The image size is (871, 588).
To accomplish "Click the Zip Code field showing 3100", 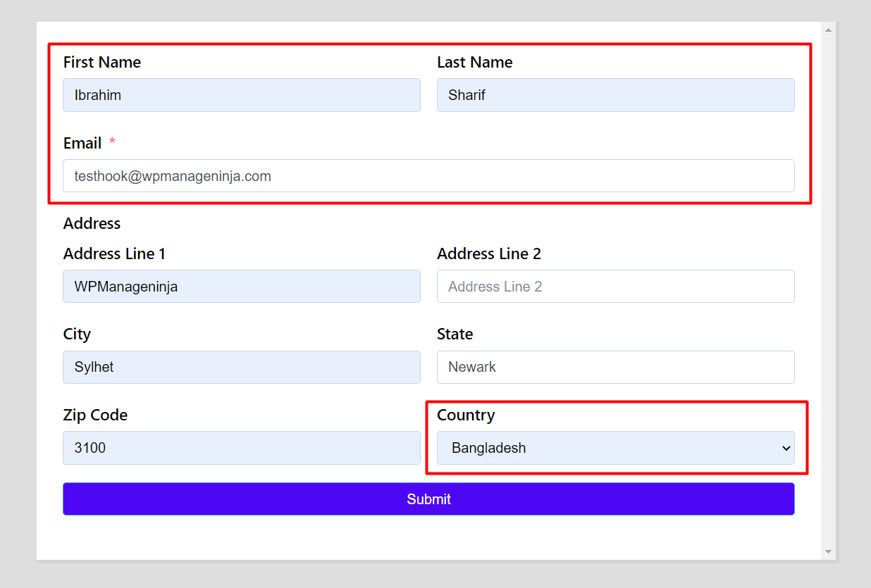I will point(242,448).
